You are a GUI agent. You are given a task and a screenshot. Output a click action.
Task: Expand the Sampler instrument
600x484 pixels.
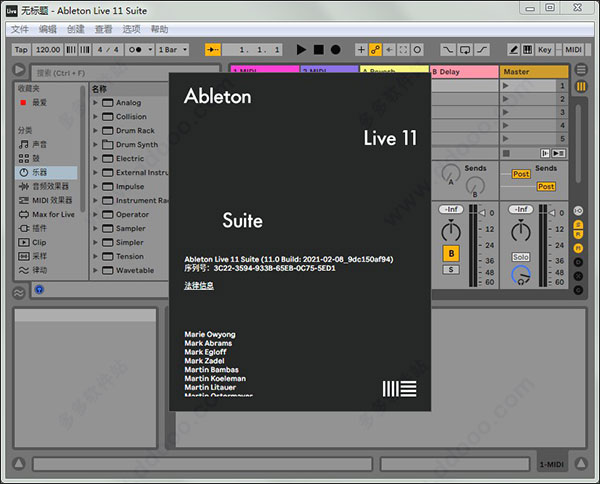[95, 228]
